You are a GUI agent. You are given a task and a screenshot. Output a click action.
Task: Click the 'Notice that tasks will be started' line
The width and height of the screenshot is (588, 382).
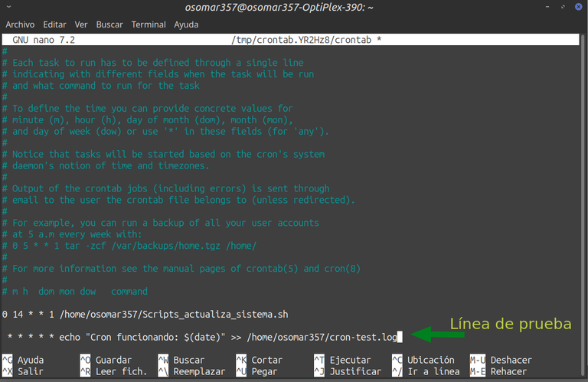(x=164, y=154)
